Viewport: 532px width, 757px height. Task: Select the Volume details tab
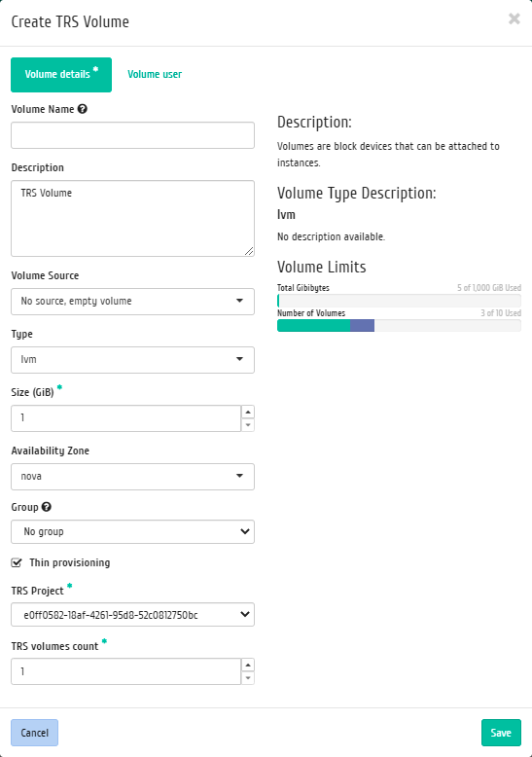[x=61, y=75]
